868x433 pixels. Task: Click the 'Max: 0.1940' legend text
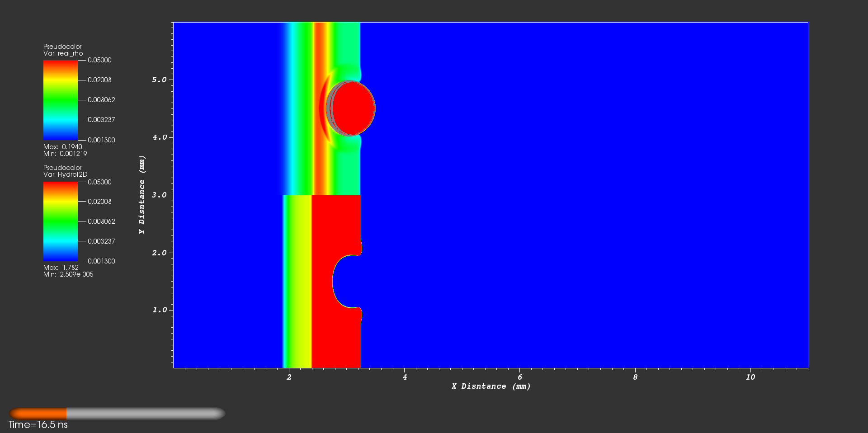coord(62,147)
